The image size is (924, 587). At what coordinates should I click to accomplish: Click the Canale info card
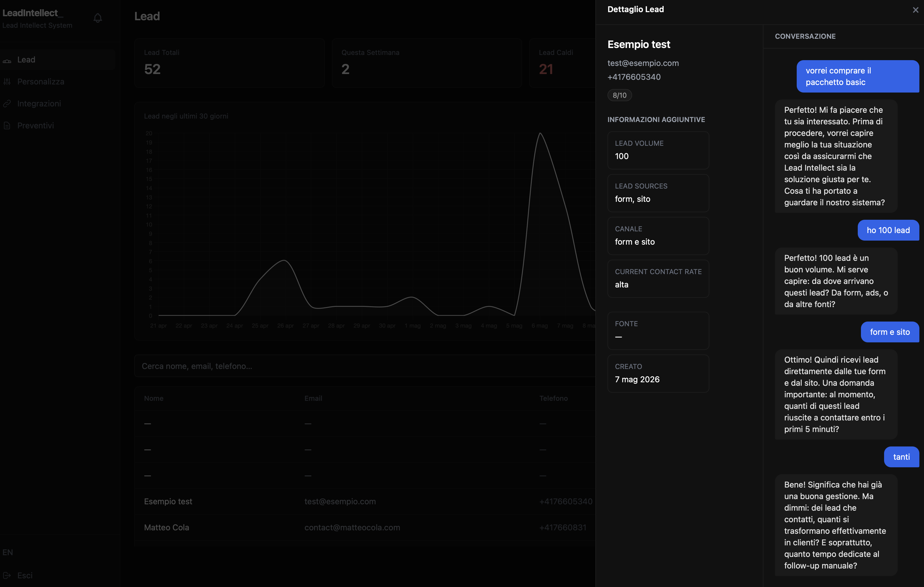pos(658,236)
